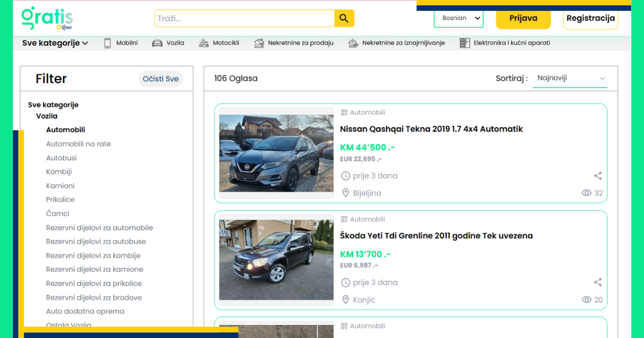The height and width of the screenshot is (338, 644).
Task: Click the EUR 22,695 price text
Action: pos(361,159)
